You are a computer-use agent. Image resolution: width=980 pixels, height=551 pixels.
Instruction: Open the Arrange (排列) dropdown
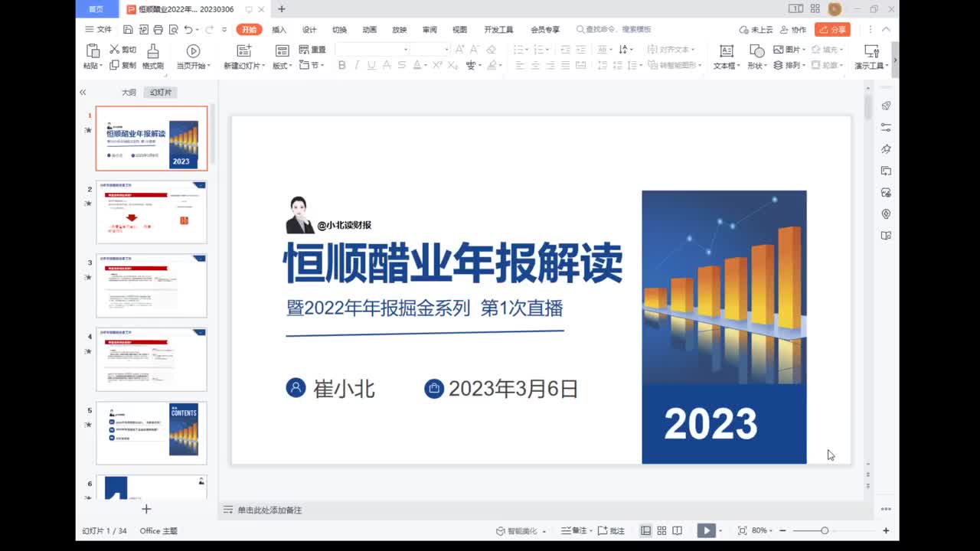tap(789, 65)
